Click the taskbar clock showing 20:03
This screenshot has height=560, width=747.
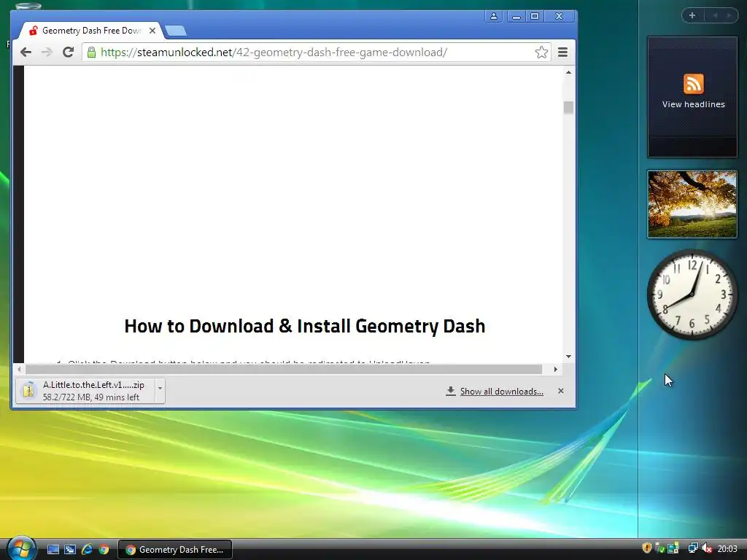(727, 549)
